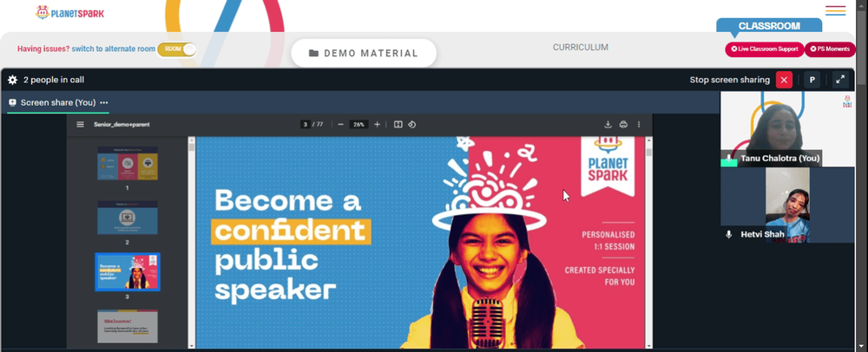Click Live Classroom Support button

click(765, 49)
